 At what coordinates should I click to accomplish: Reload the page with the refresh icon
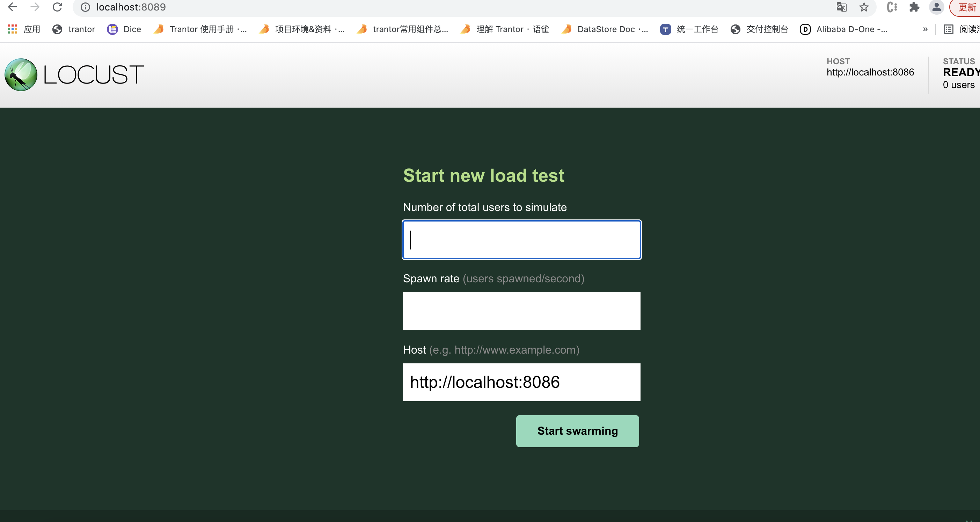tap(57, 7)
